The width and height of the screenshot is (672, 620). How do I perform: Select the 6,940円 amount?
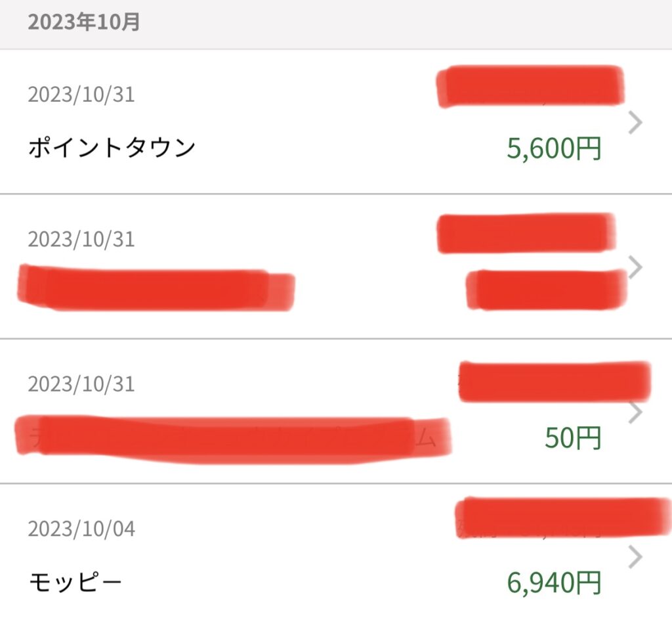point(554,581)
